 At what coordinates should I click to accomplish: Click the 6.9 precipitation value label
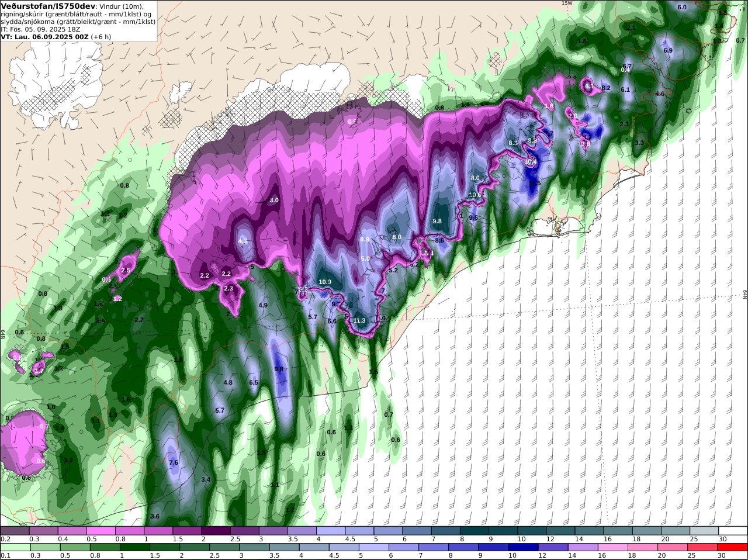(668, 50)
